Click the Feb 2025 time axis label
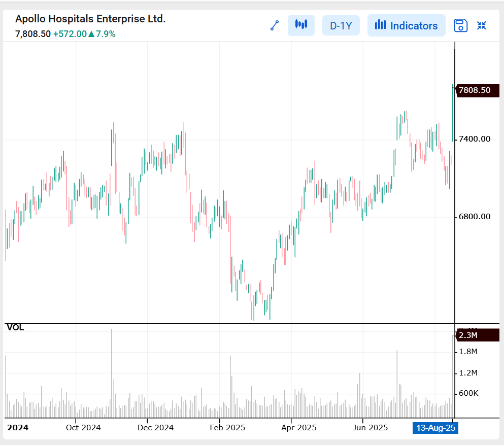504x445 pixels. click(227, 428)
